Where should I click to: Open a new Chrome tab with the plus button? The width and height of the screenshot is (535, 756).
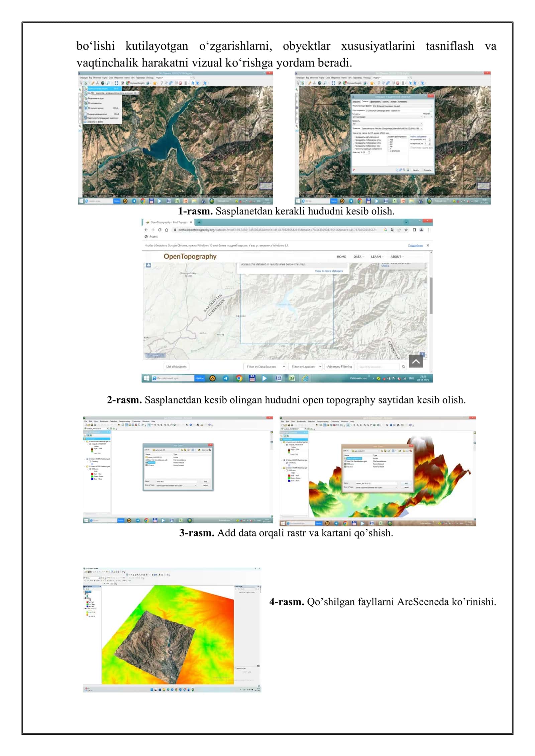tap(199, 222)
